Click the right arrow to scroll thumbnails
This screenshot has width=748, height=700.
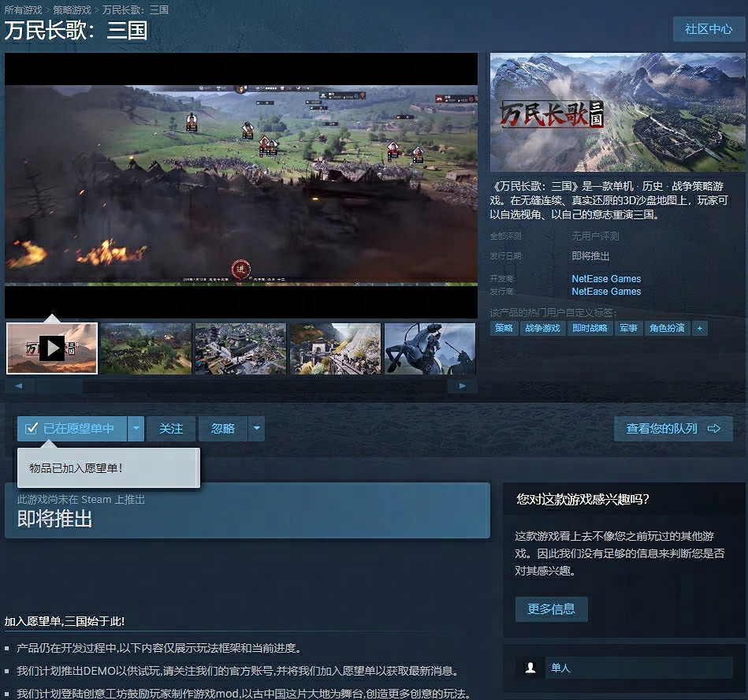click(x=463, y=385)
